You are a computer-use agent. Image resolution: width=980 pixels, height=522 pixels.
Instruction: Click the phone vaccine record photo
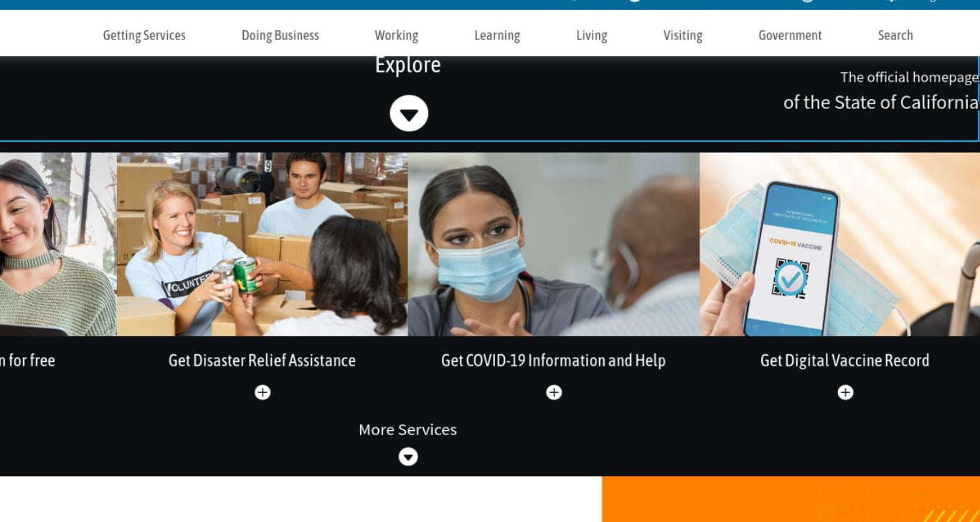[839, 244]
